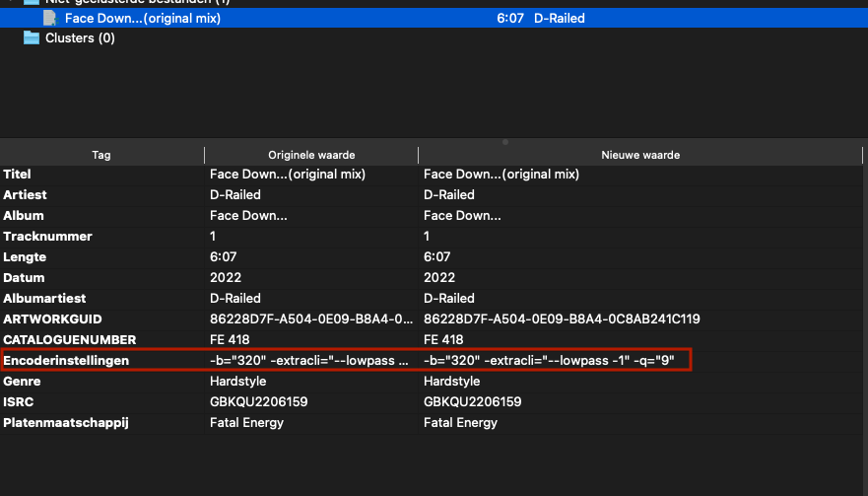
Task: Click the Platenmaatschappij new value Fatal Energy
Action: click(460, 423)
